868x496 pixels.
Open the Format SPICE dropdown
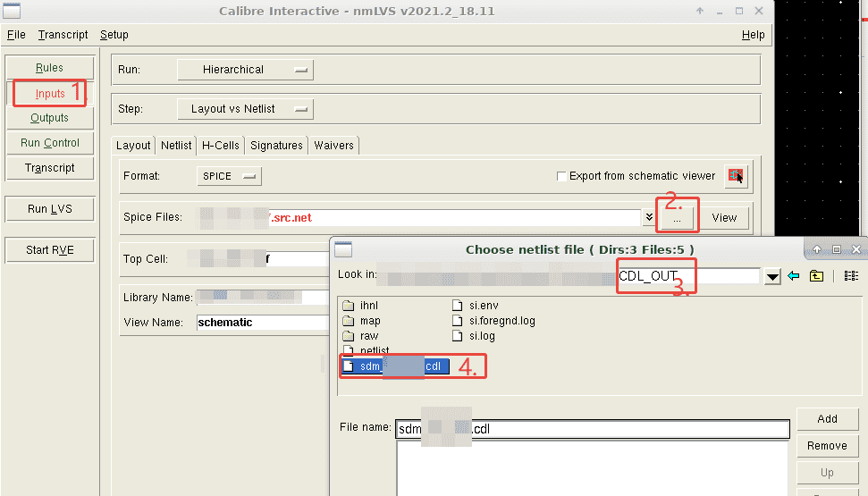pos(229,176)
